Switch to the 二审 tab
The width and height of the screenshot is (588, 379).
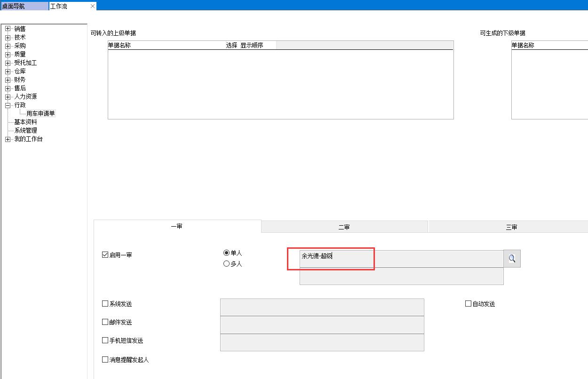point(344,227)
